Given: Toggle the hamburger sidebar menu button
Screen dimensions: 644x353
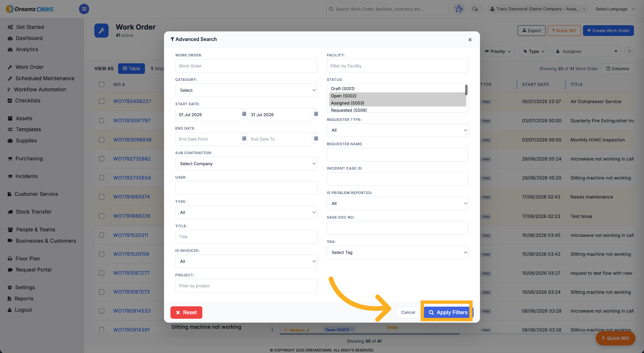Looking at the screenshot, I should [x=84, y=9].
